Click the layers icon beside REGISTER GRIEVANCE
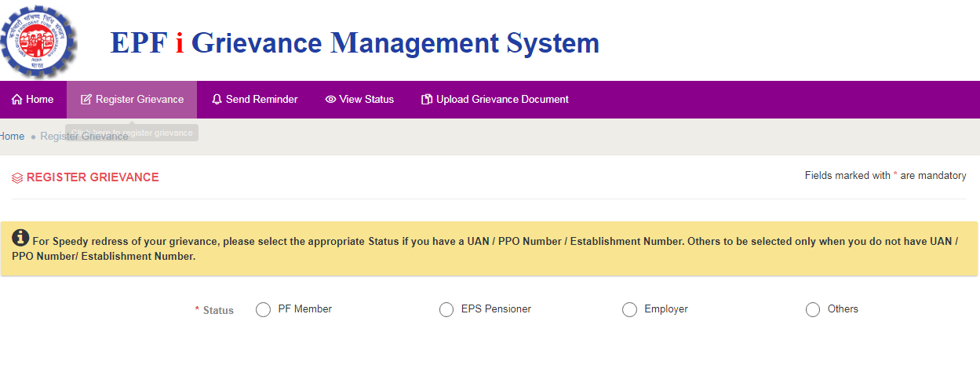Screen dimensions: 980x365 click(17, 178)
